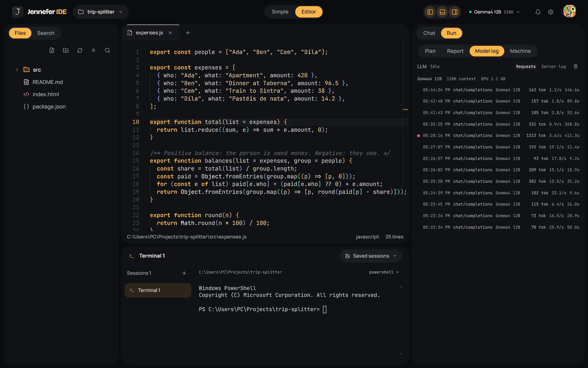
Task: Refresh the file tree
Action: 80,50
